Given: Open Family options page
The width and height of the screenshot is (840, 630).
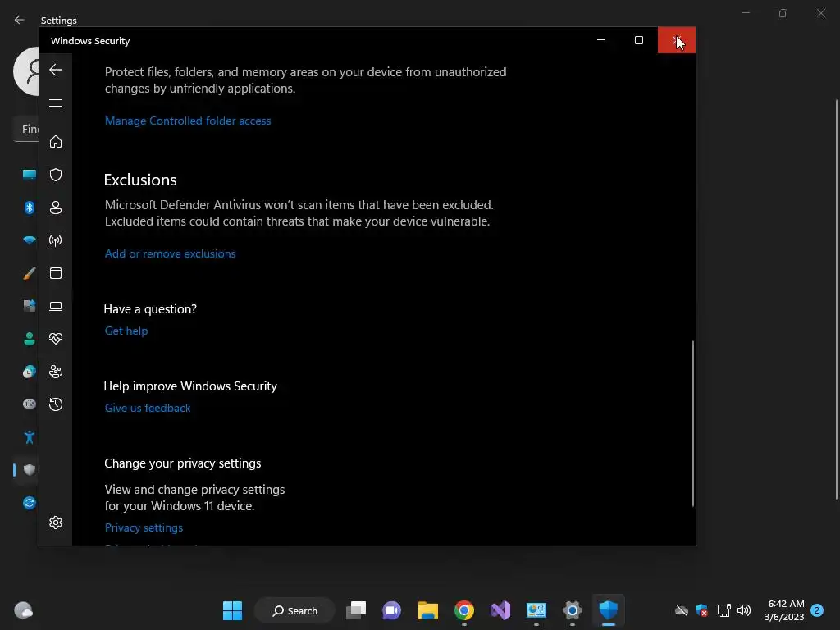Looking at the screenshot, I should [56, 372].
